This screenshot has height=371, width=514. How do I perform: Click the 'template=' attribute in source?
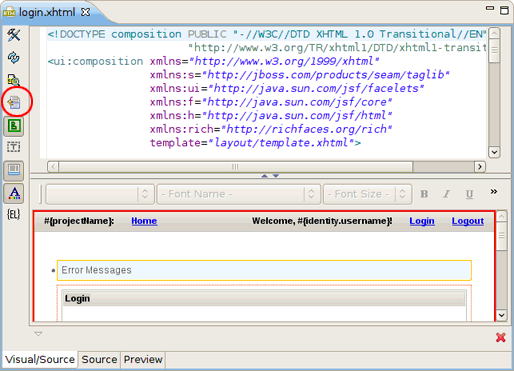tap(179, 143)
